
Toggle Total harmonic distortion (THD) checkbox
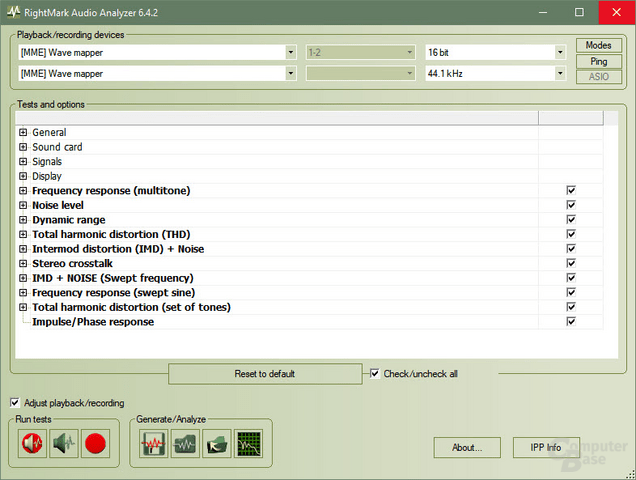point(571,234)
